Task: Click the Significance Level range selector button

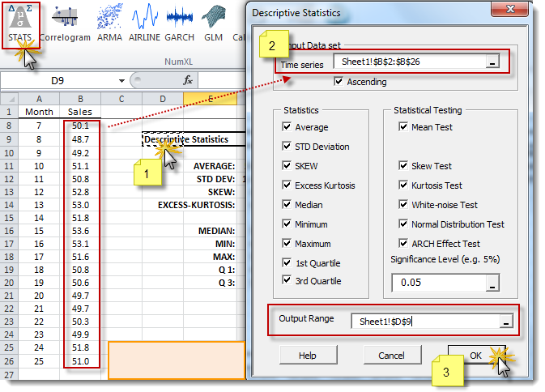Action: [492, 283]
